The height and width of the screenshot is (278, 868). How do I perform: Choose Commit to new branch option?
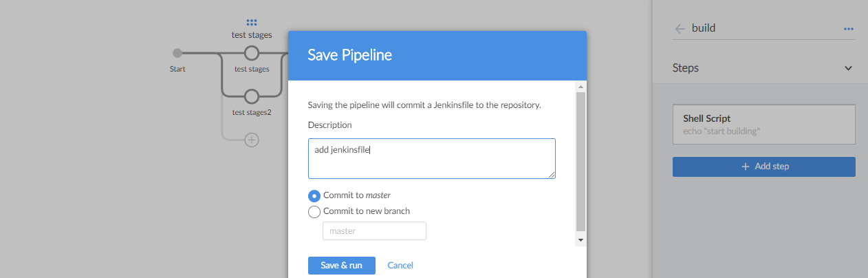click(x=314, y=212)
